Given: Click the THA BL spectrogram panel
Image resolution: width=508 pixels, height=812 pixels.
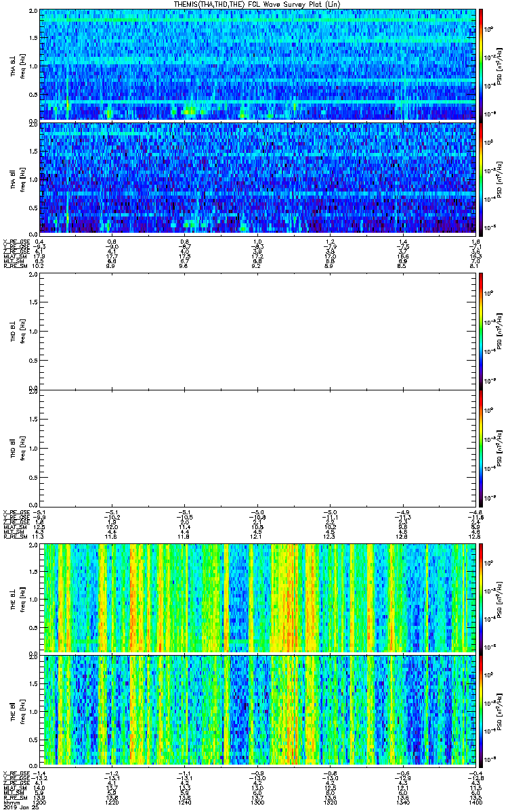Looking at the screenshot, I should point(257,64).
